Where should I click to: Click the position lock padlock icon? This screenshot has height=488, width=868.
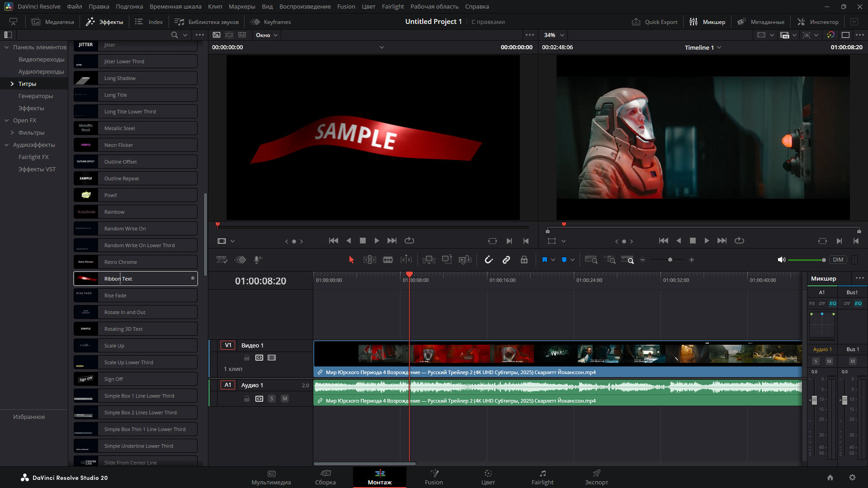click(524, 260)
